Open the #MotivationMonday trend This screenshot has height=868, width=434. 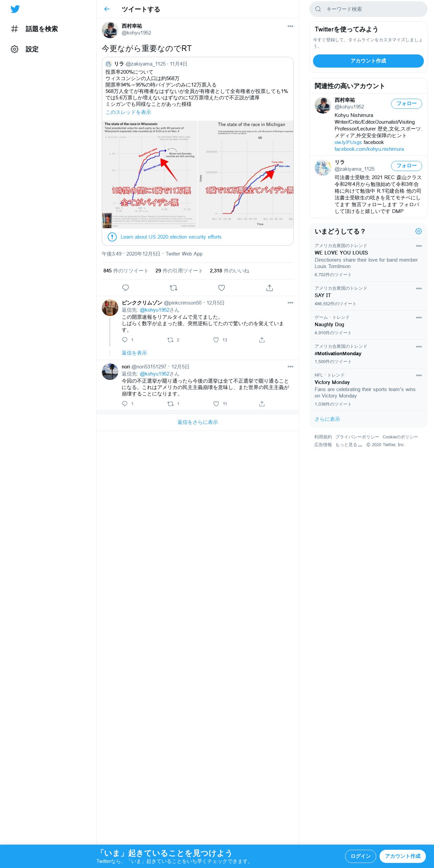(x=368, y=354)
